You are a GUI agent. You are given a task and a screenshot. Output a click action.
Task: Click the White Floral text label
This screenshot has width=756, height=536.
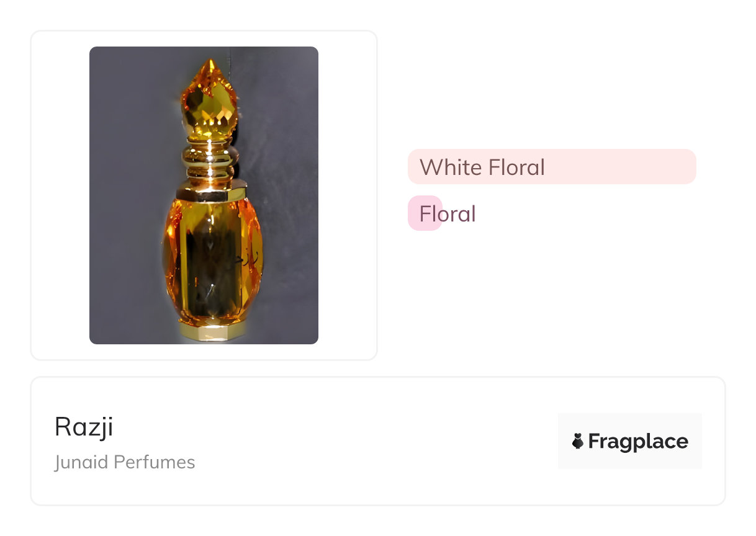pos(482,167)
